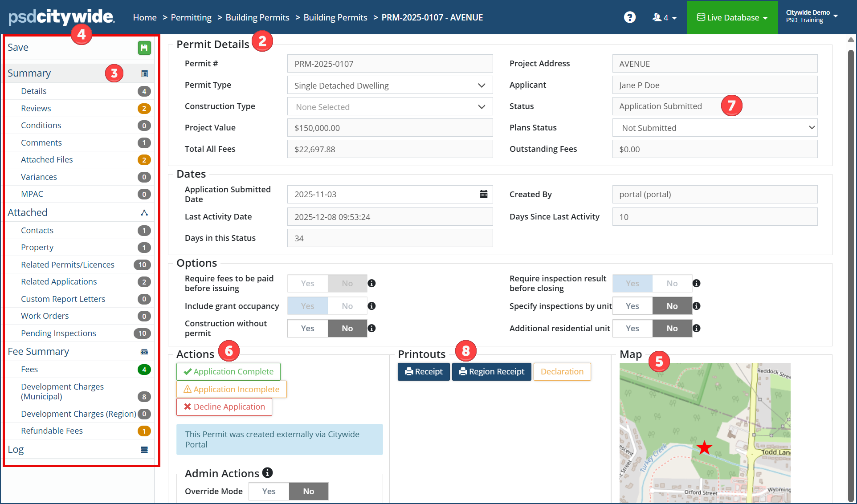857x504 pixels.
Task: Set Additional residential unit to Yes
Action: point(632,328)
